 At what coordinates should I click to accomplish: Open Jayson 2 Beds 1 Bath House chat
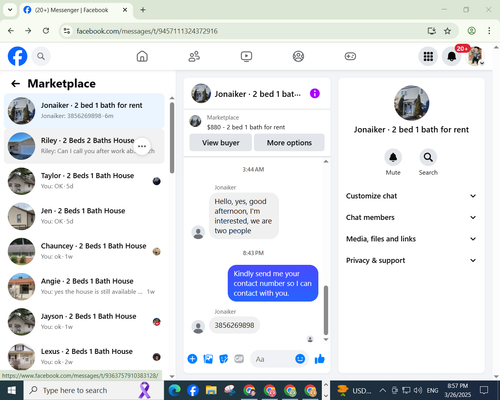(x=84, y=322)
